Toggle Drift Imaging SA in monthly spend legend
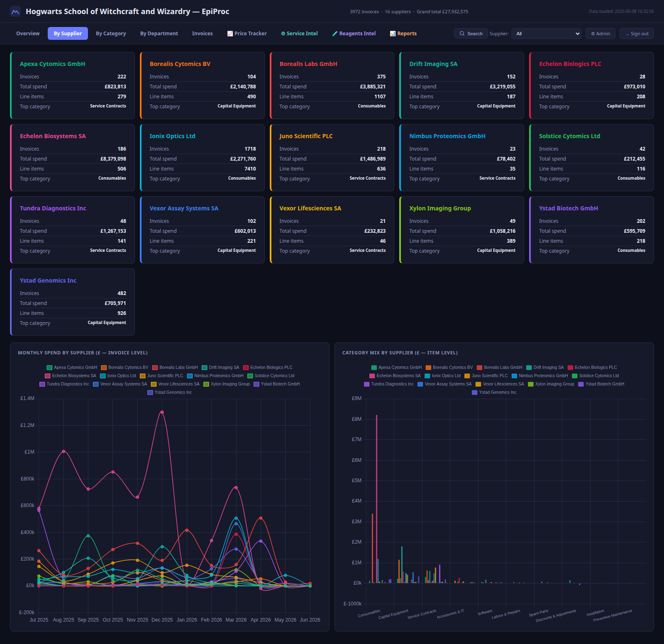664x644 pixels. (220, 368)
